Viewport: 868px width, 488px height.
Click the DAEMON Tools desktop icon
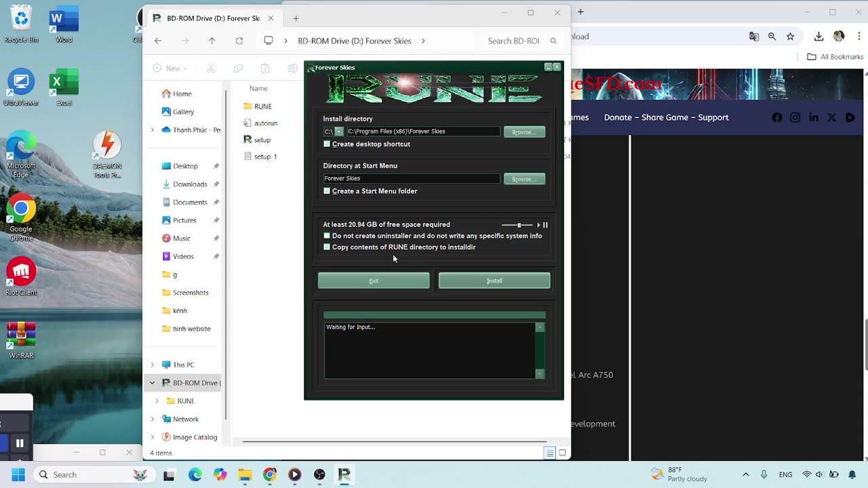click(x=106, y=155)
